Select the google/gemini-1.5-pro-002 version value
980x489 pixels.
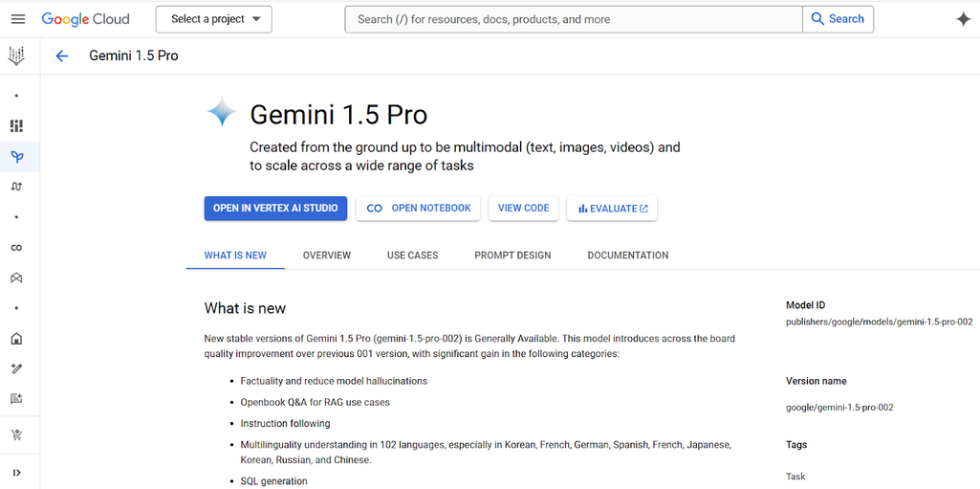(839, 407)
